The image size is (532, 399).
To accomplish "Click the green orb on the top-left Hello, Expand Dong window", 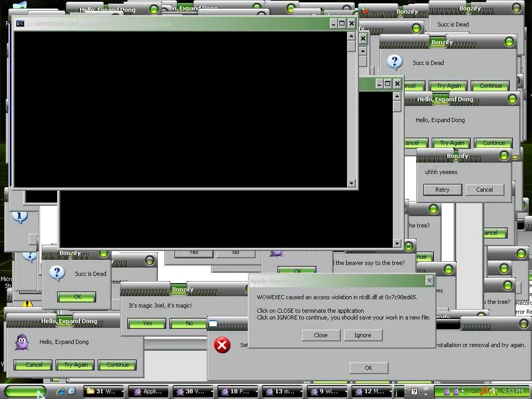I will (154, 9).
